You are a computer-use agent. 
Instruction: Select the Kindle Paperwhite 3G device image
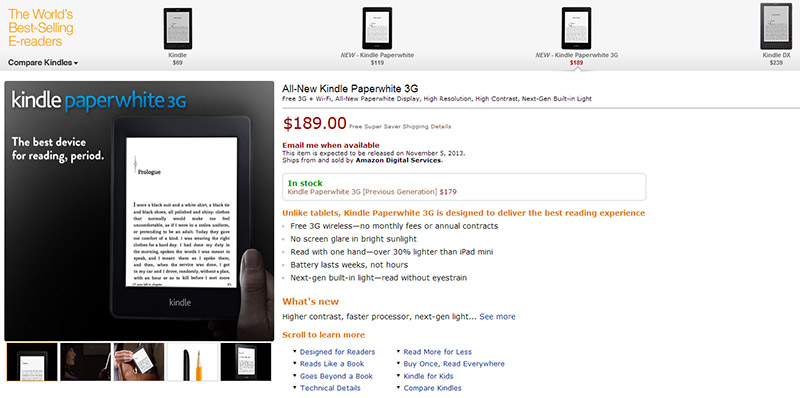pyautogui.click(x=576, y=29)
